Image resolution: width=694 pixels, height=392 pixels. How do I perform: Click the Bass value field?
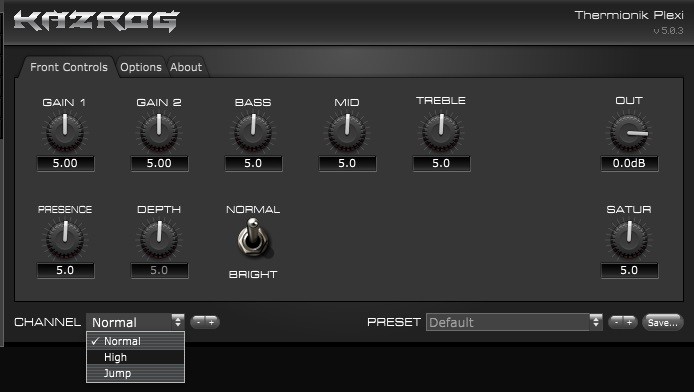tap(253, 163)
